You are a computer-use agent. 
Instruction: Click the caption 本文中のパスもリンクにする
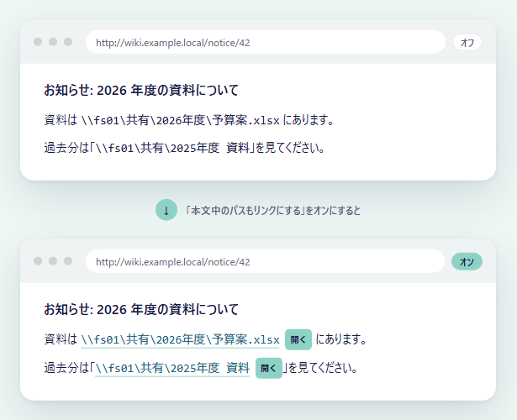tap(273, 210)
